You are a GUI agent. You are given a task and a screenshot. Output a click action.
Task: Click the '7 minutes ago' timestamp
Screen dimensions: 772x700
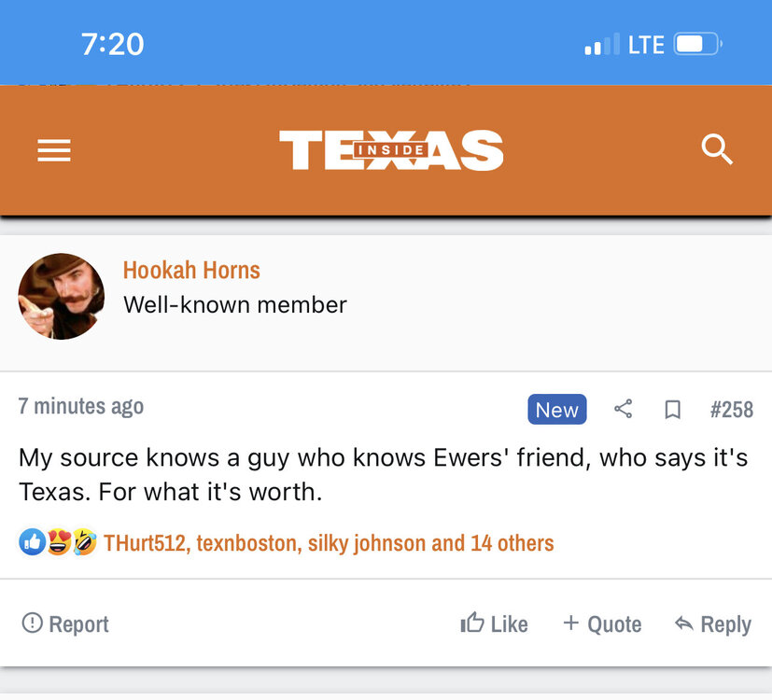81,406
